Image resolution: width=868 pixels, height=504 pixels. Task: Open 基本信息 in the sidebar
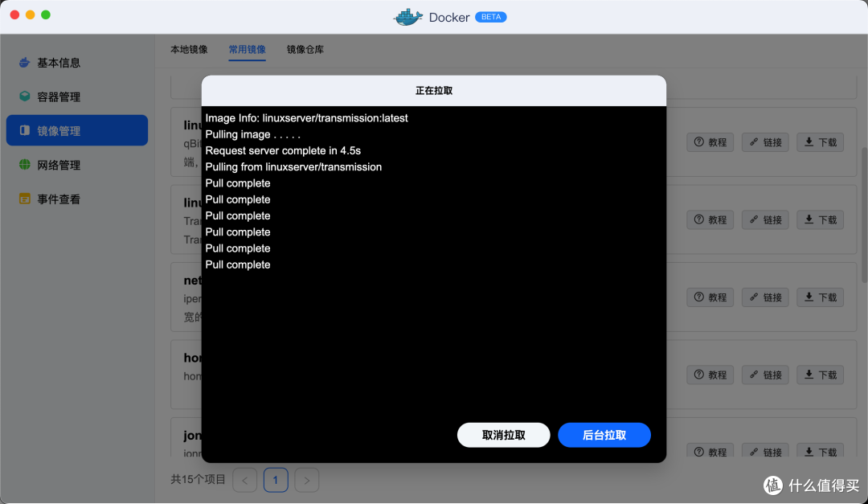click(77, 63)
